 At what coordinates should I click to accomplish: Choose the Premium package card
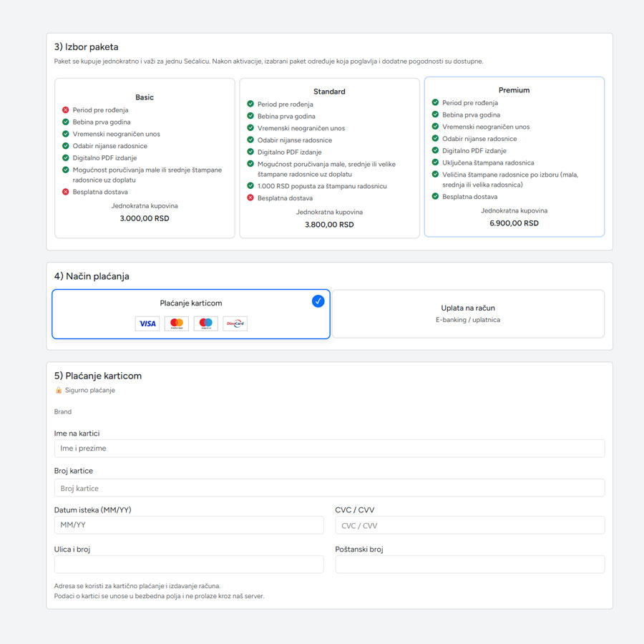point(514,157)
